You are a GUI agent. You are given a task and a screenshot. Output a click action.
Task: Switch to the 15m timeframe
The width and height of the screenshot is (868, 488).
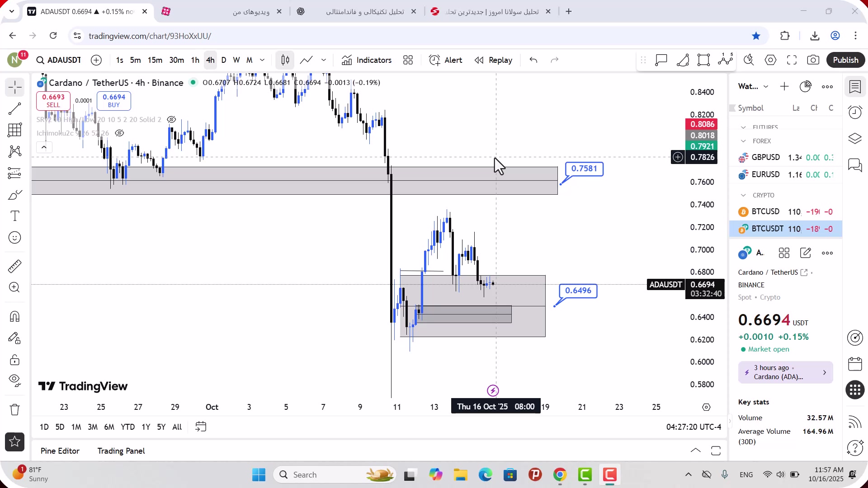click(155, 60)
